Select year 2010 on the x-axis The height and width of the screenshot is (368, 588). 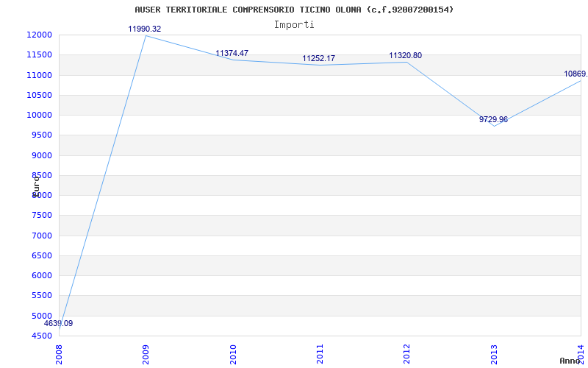pos(233,353)
